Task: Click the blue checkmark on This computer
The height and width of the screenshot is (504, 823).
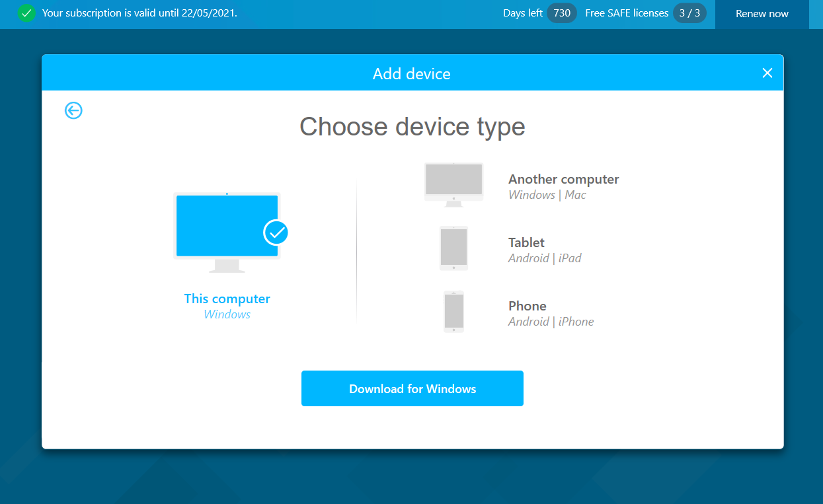Action: 276,232
